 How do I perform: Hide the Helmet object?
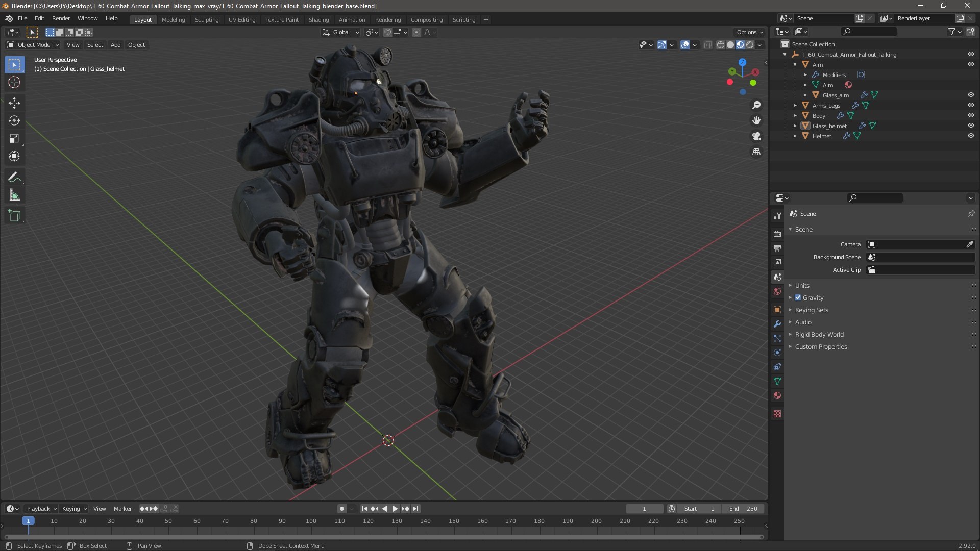[x=971, y=136]
